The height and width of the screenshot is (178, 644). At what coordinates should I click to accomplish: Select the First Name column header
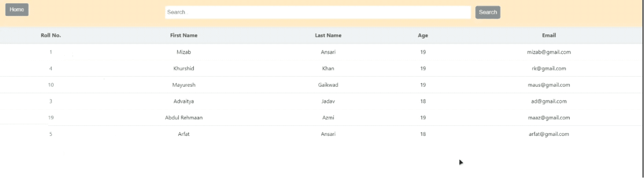pyautogui.click(x=184, y=35)
